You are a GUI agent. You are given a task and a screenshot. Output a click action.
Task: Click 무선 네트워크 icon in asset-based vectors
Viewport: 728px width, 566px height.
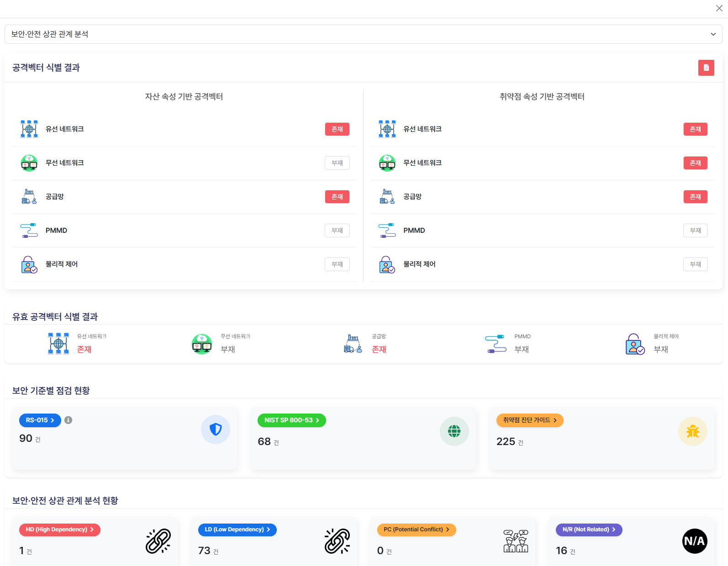pyautogui.click(x=29, y=163)
